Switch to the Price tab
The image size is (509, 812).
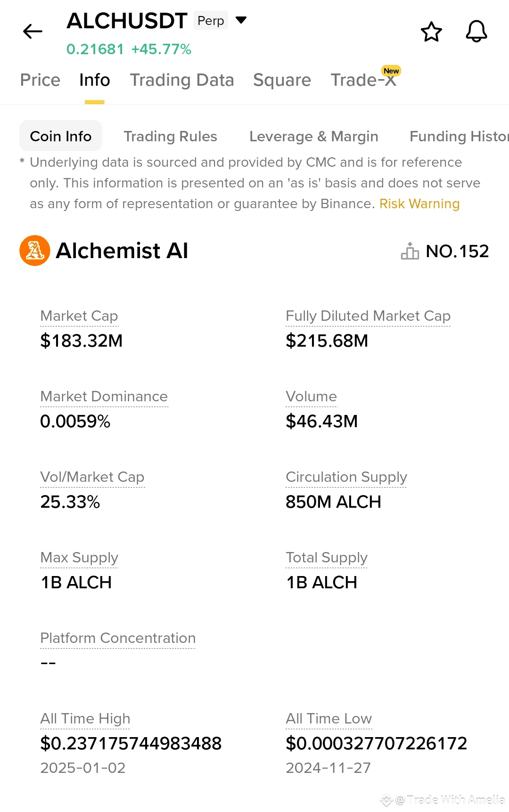pyautogui.click(x=40, y=80)
